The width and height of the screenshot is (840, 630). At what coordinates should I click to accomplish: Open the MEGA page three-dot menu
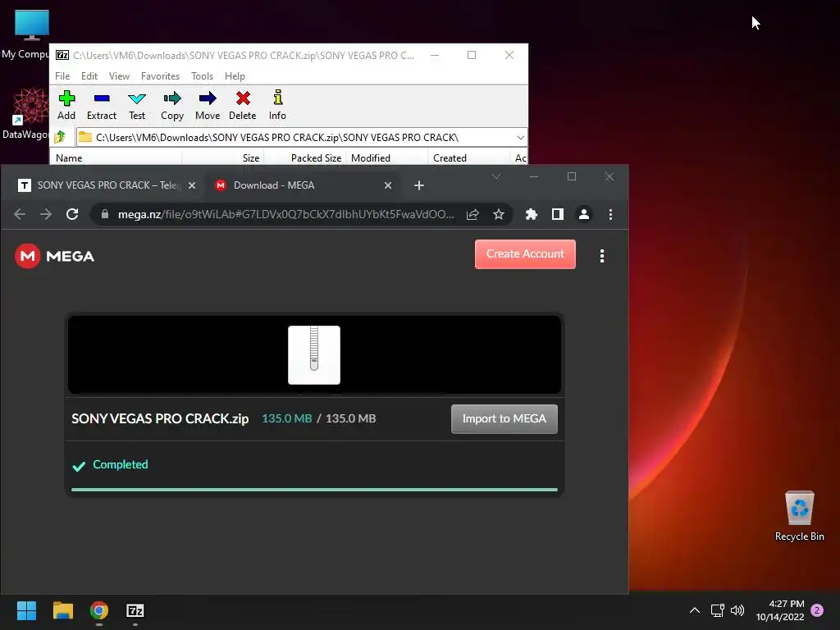tap(602, 256)
